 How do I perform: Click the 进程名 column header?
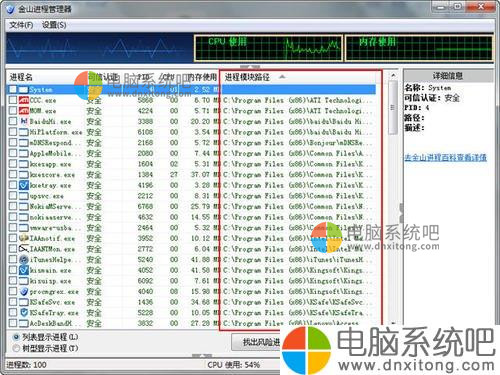[x=21, y=77]
